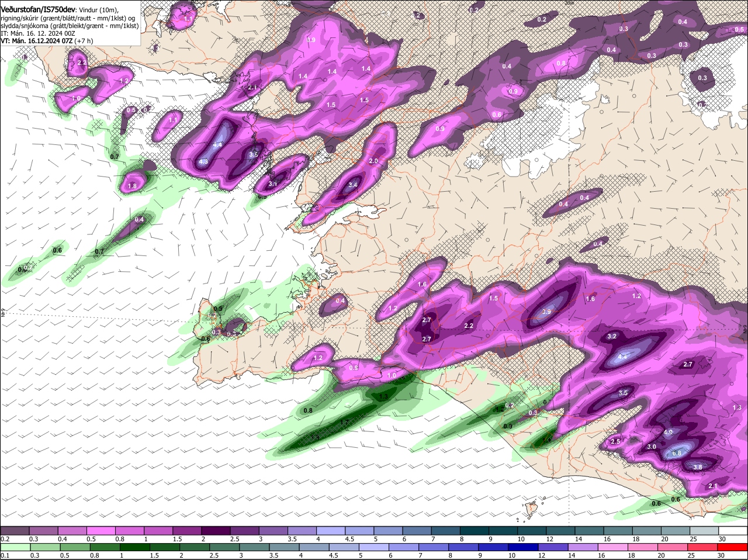Click the 6.8 precipitation value on the map
Screen dimensions: 748x560
click(677, 453)
